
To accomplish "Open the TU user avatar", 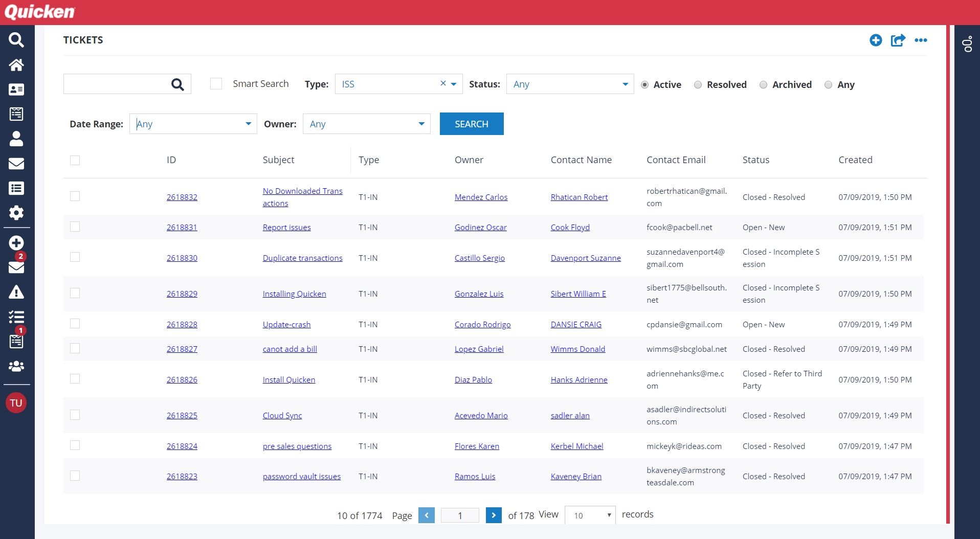I will [x=16, y=403].
